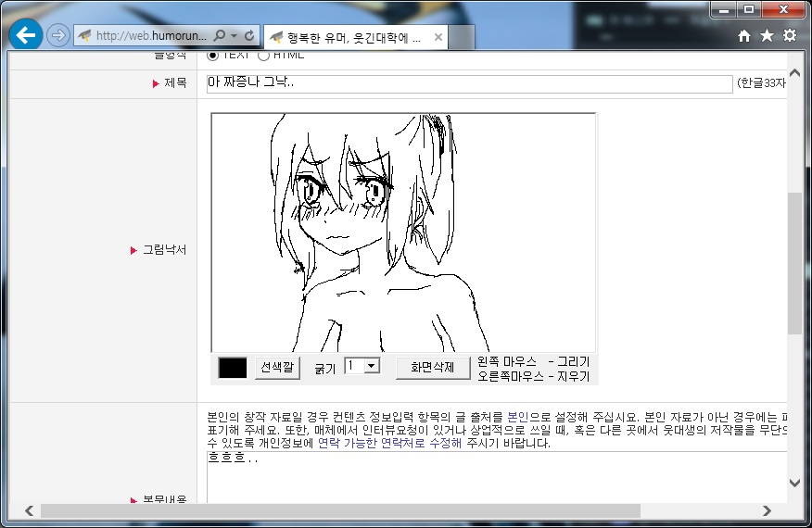The width and height of the screenshot is (812, 528).
Task: Click the vertical scrollbar down arrow
Action: click(x=794, y=483)
